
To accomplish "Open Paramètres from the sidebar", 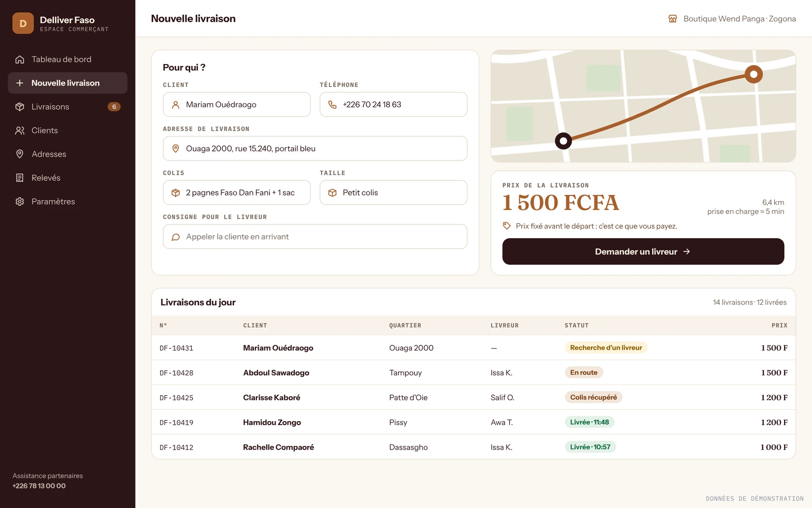I will coord(67,202).
